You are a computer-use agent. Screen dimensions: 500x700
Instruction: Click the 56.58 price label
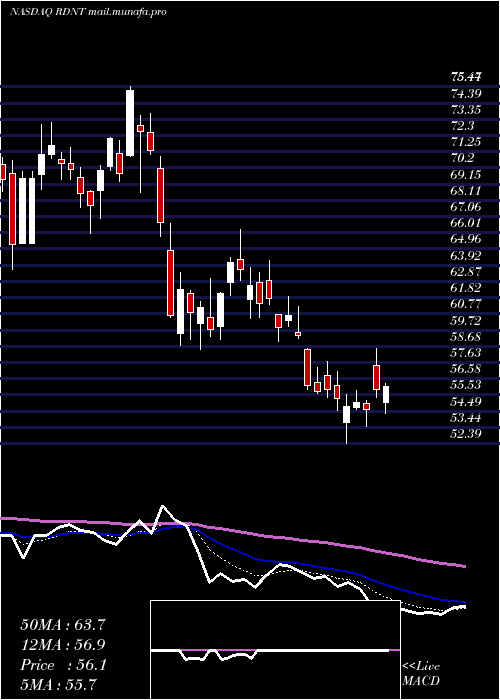[467, 369]
